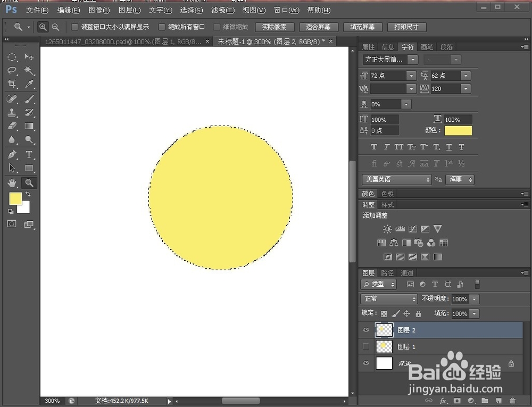
Task: Select the Horizontal Type tool
Action: coord(29,155)
